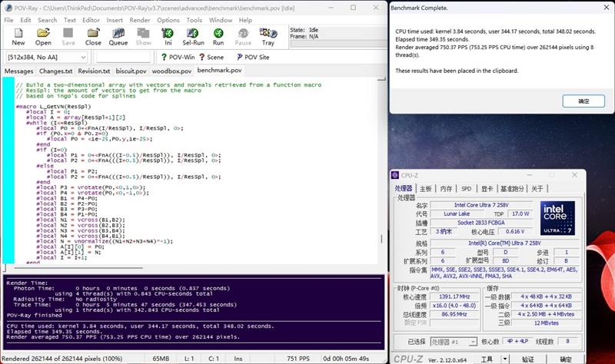Click the Close file toolbar icon

[93, 36]
